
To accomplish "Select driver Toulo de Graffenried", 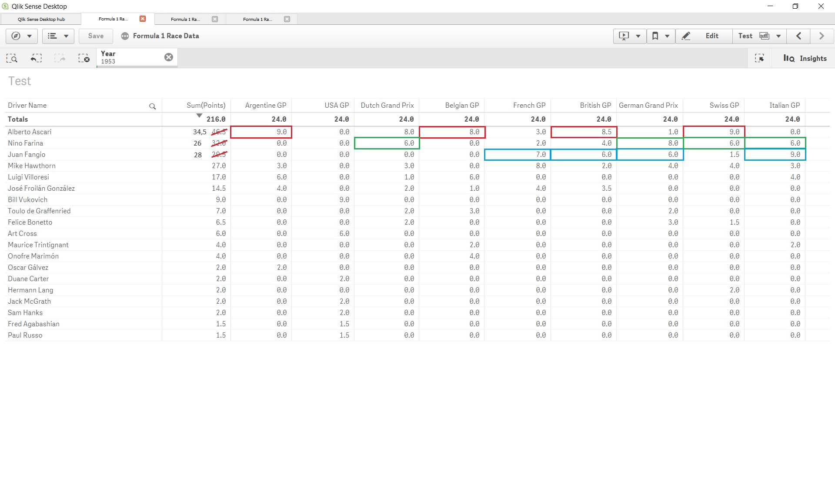I will (x=39, y=211).
